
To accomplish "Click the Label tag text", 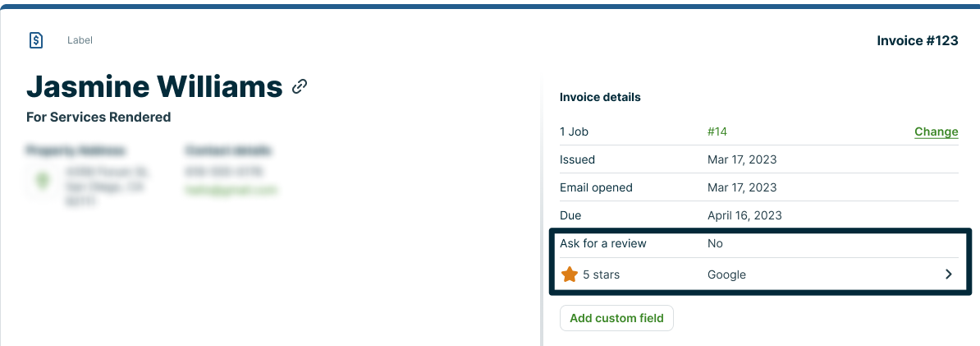I will (x=80, y=40).
